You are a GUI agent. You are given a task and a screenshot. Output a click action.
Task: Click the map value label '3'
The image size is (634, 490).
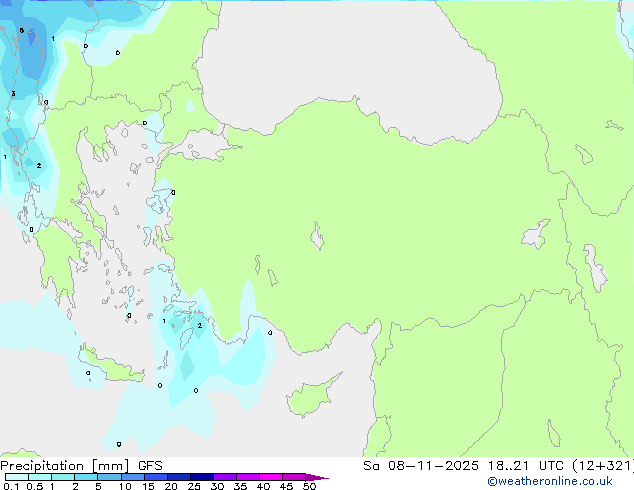tap(13, 94)
